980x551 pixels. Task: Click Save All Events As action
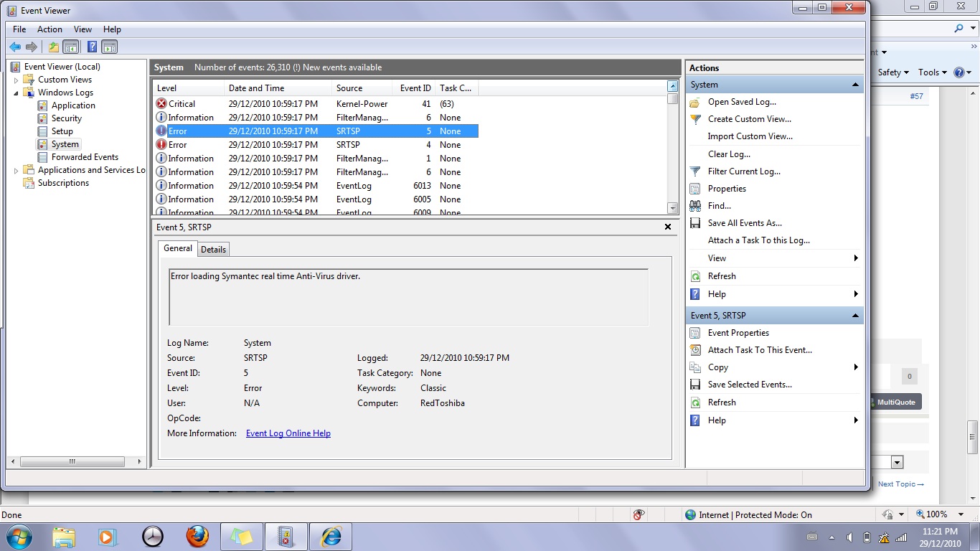click(x=745, y=223)
